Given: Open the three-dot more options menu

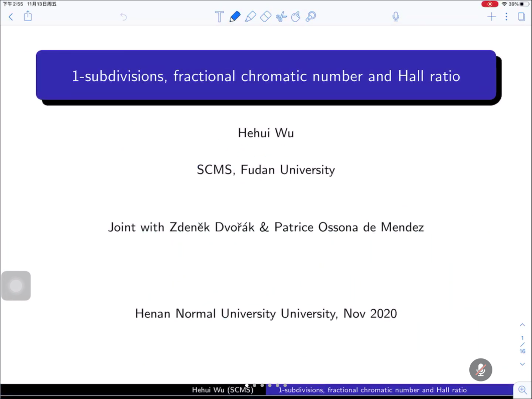Looking at the screenshot, I should 506,17.
